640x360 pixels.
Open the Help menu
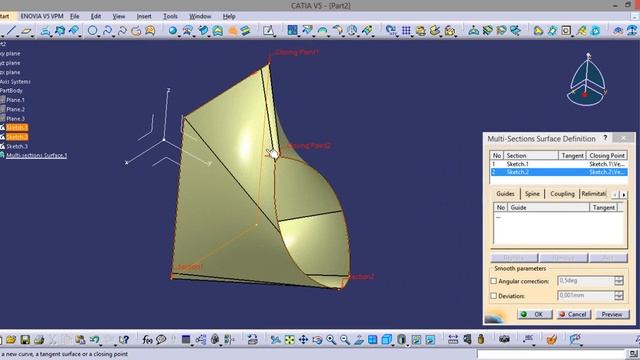pos(229,16)
